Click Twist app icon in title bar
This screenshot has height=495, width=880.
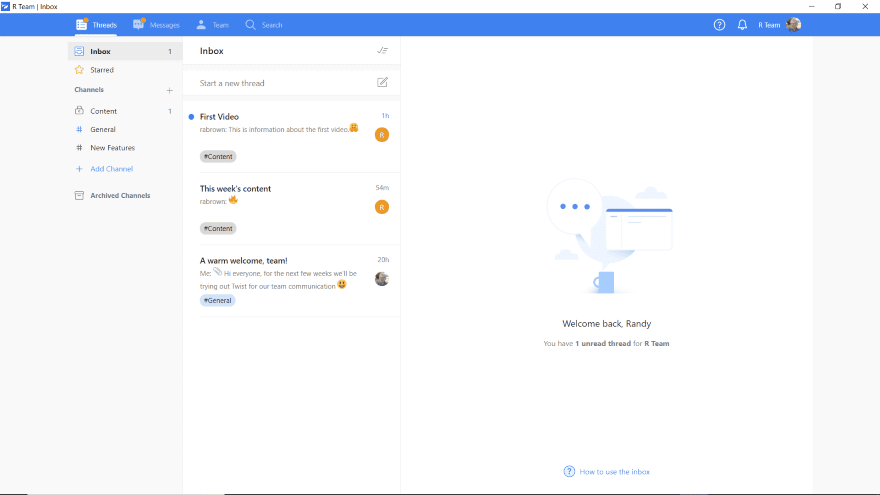[5, 6]
